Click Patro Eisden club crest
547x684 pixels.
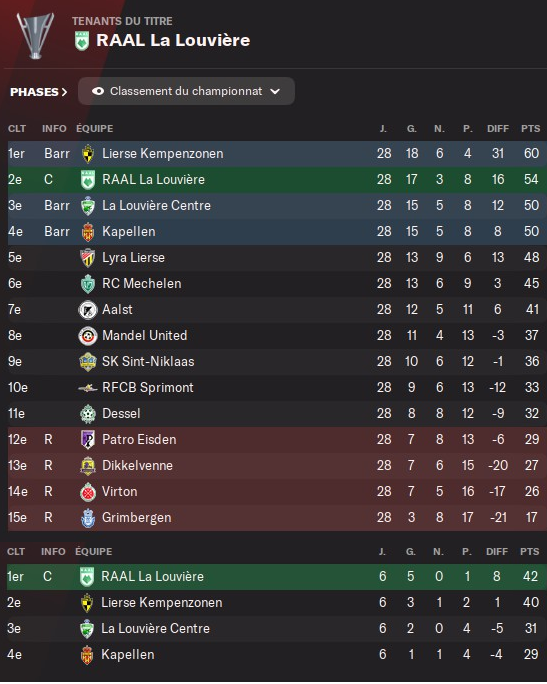88,440
